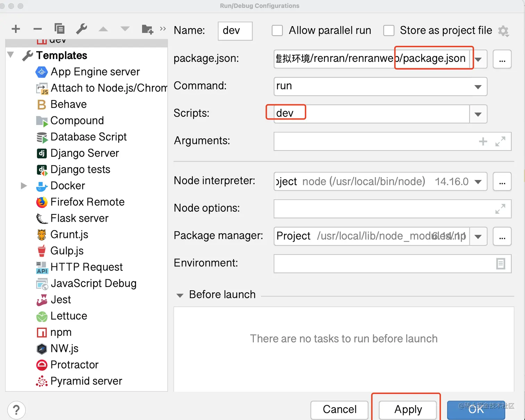Browse package managers with the ellipsis button
The width and height of the screenshot is (525, 420).
coord(502,237)
